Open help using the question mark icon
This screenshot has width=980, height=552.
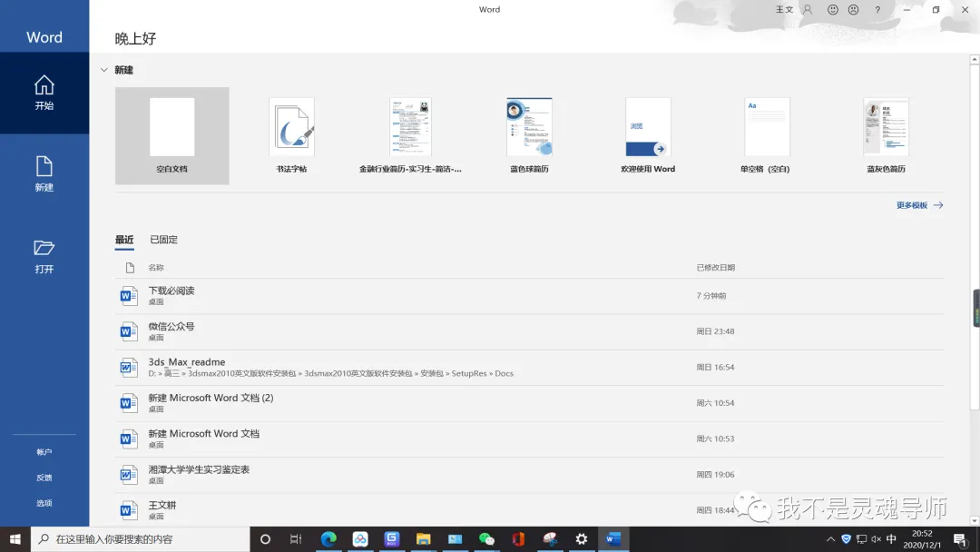(x=877, y=9)
